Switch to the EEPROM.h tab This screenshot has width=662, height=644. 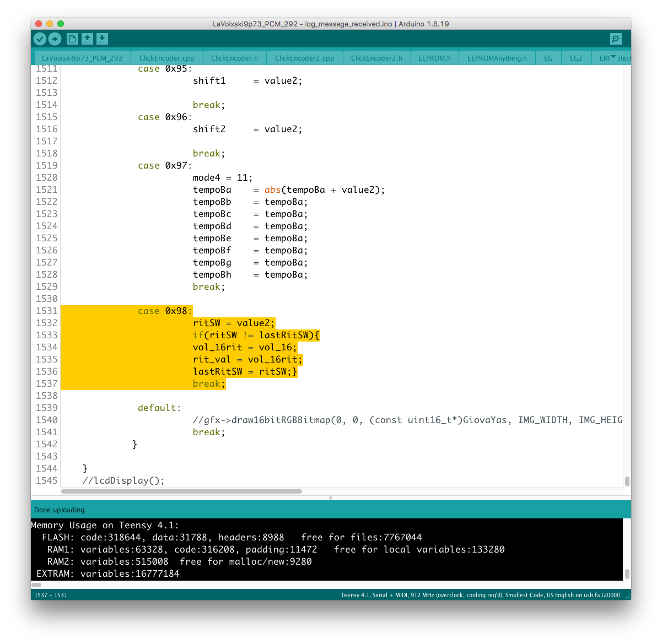[434, 58]
